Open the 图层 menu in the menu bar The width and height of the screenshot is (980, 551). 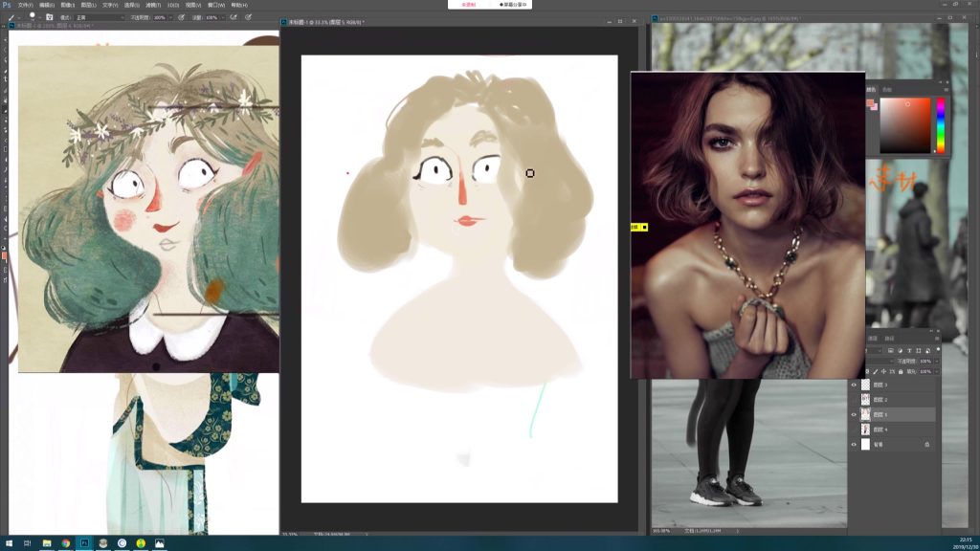[88, 5]
